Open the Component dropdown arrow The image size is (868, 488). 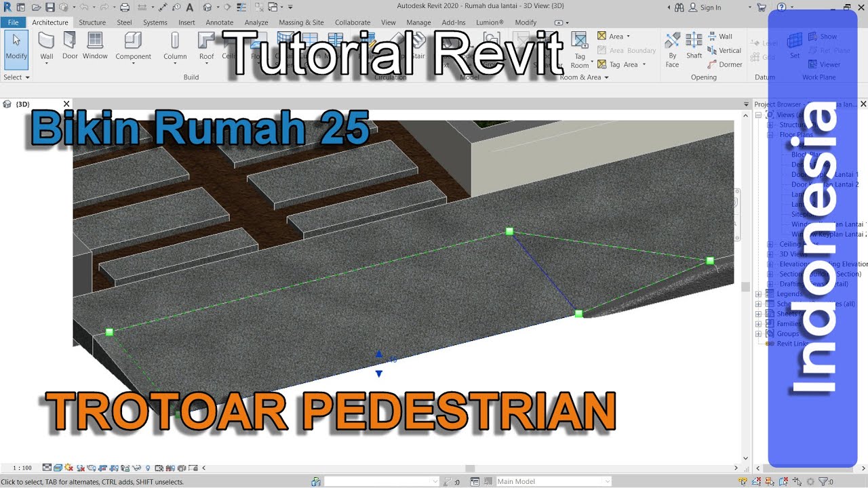click(x=133, y=64)
